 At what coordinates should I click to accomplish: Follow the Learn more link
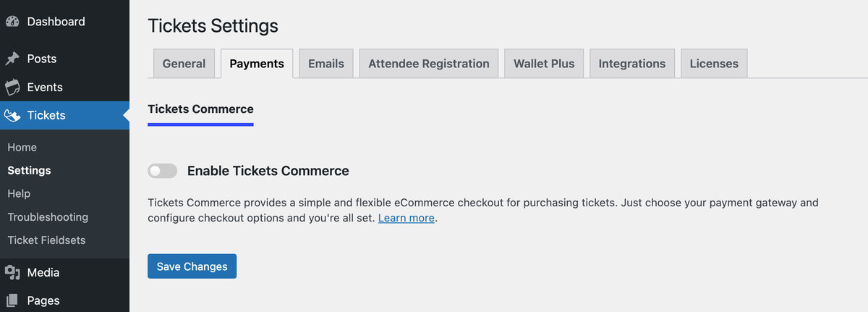coord(407,218)
